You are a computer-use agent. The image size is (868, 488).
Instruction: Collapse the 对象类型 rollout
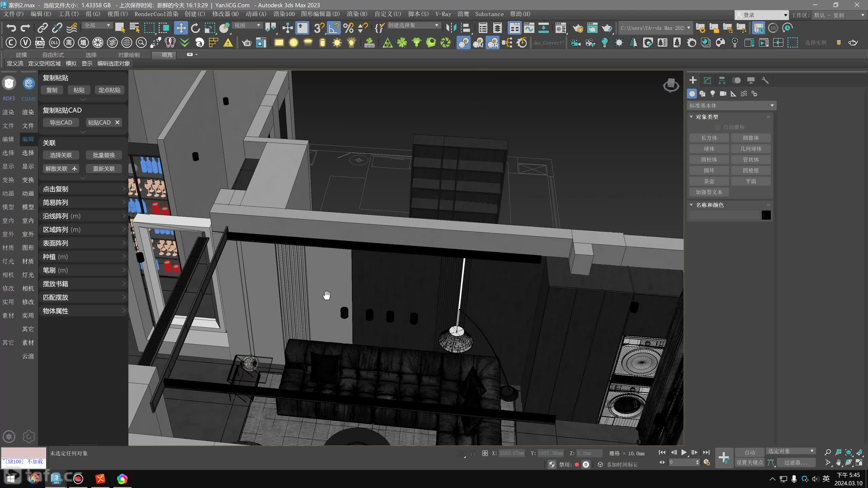pos(707,117)
